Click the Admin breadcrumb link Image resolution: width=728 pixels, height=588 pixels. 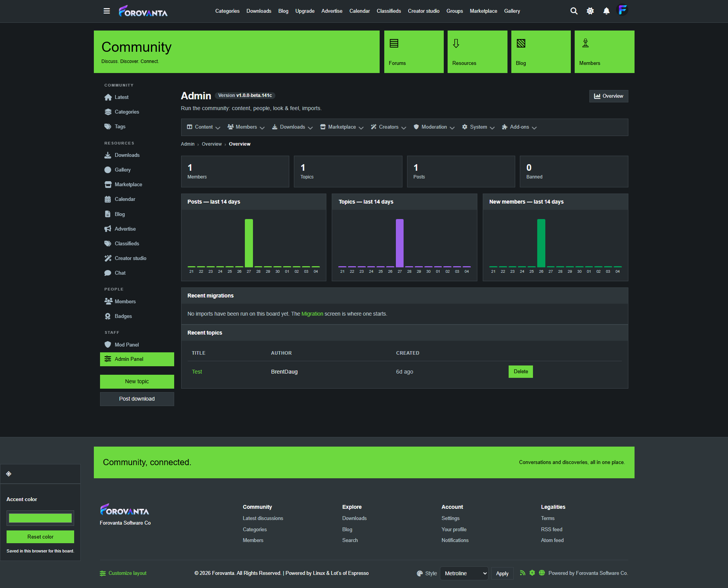[188, 144]
